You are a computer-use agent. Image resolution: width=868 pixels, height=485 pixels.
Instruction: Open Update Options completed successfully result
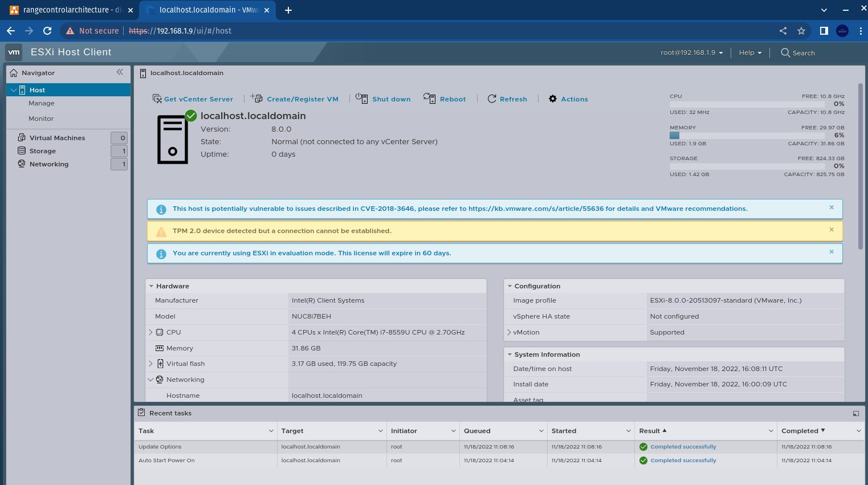click(683, 447)
